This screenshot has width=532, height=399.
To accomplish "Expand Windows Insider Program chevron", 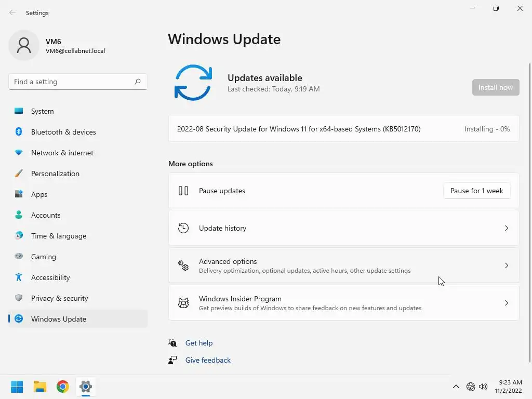I will point(506,303).
